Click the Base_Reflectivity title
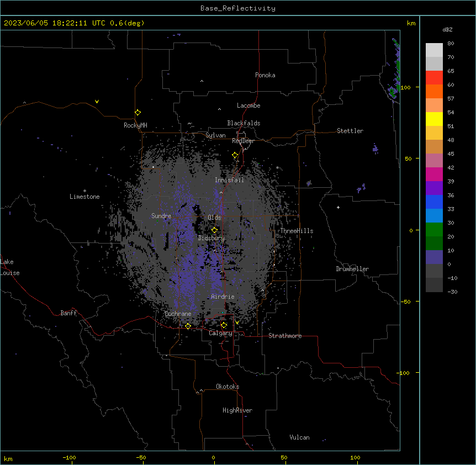476x465 pixels. [238, 8]
